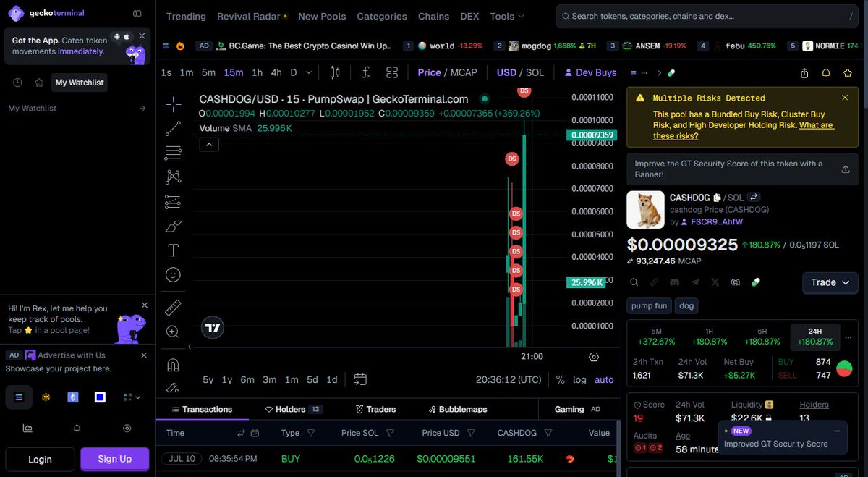Expand more time intervals chevron
868x477 pixels.
click(310, 72)
